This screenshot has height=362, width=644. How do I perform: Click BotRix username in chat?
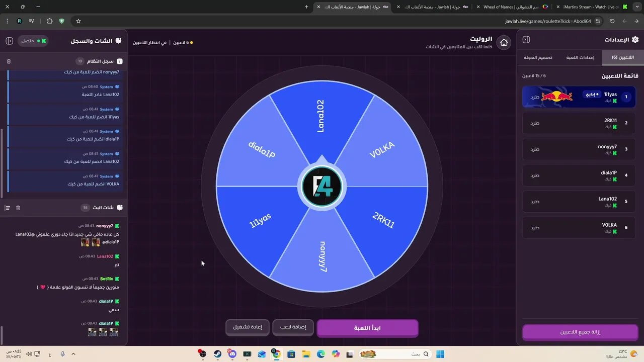[x=107, y=279]
